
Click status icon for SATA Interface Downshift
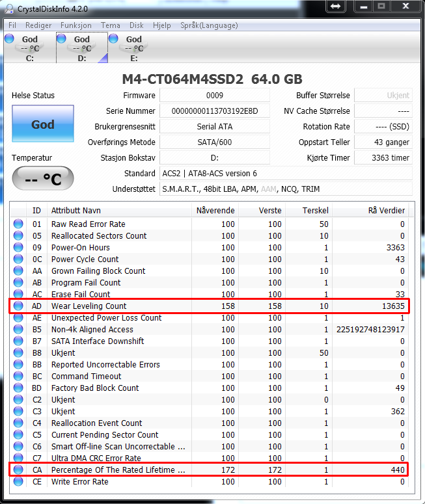pos(18,341)
